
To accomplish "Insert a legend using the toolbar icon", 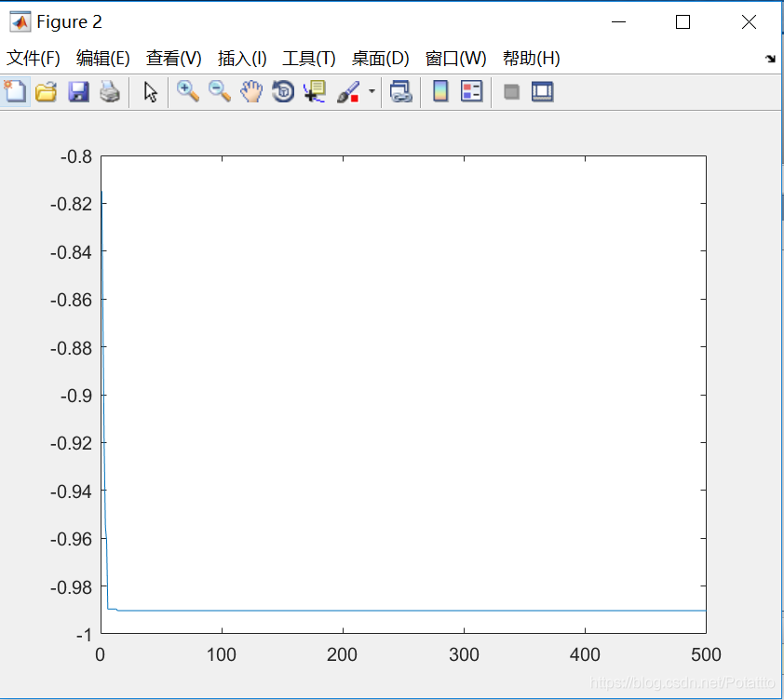I will 471,92.
